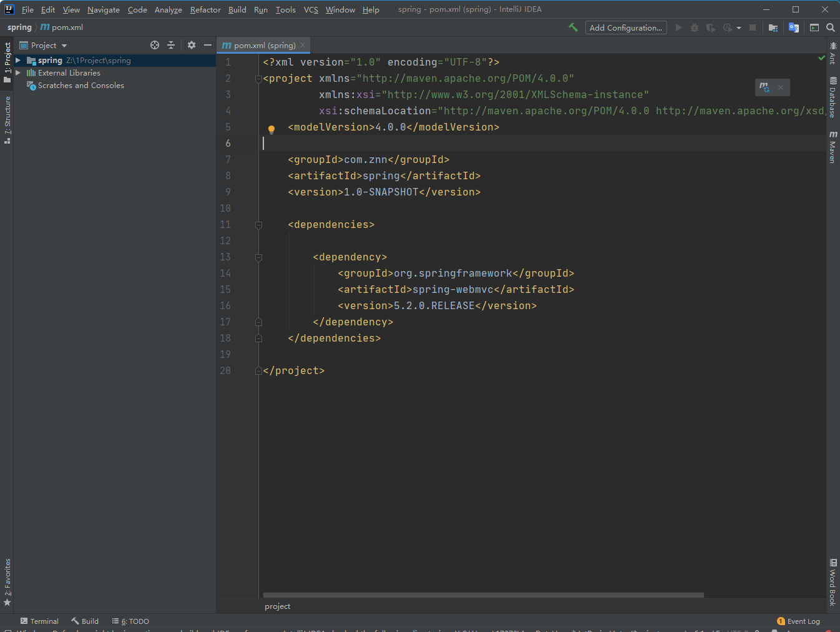
Task: Click the Favorites star icon
Action: (7, 603)
